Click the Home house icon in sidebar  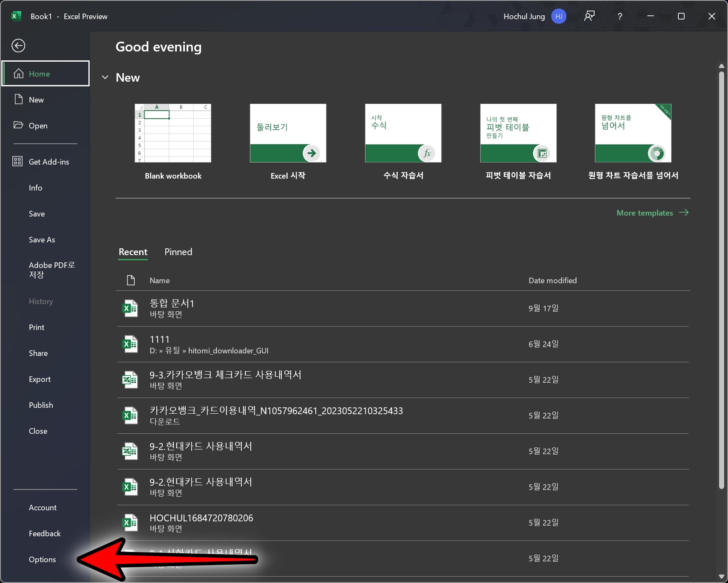(18, 74)
